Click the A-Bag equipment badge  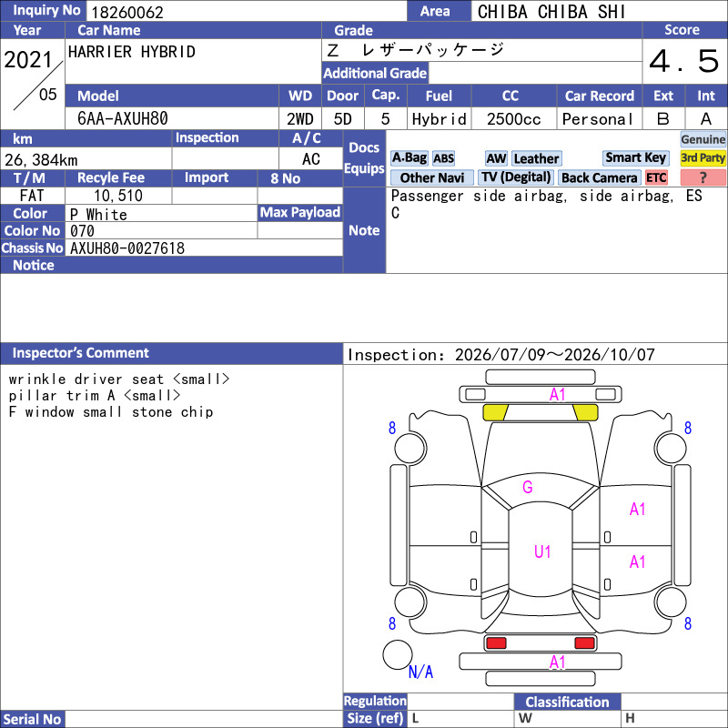pos(409,158)
